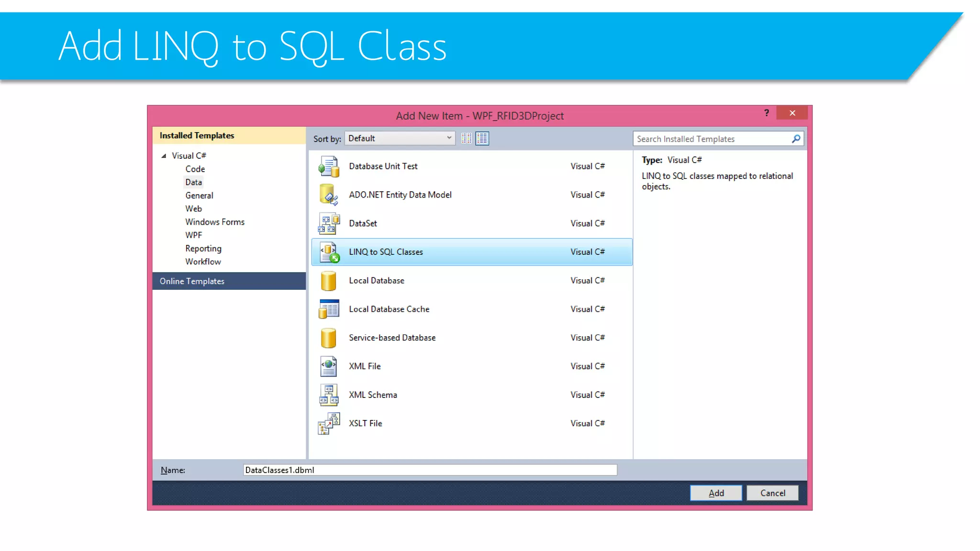Select the XML Schema label

coord(373,395)
